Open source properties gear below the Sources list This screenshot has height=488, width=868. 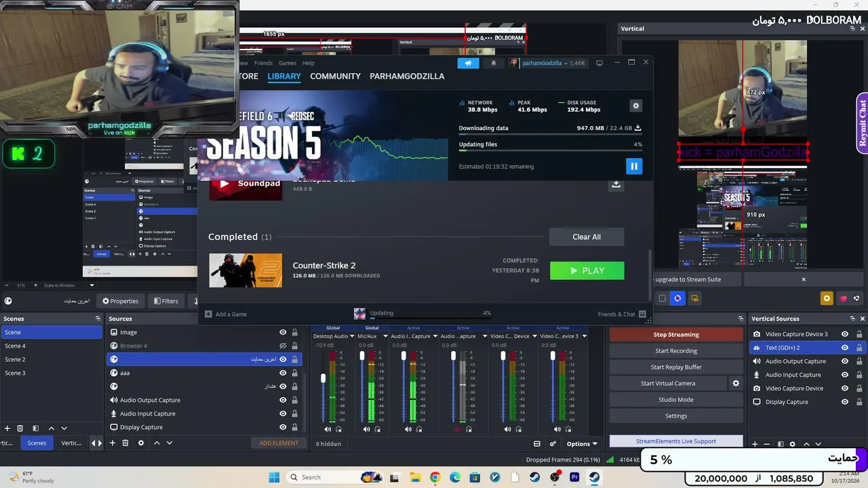(141, 443)
